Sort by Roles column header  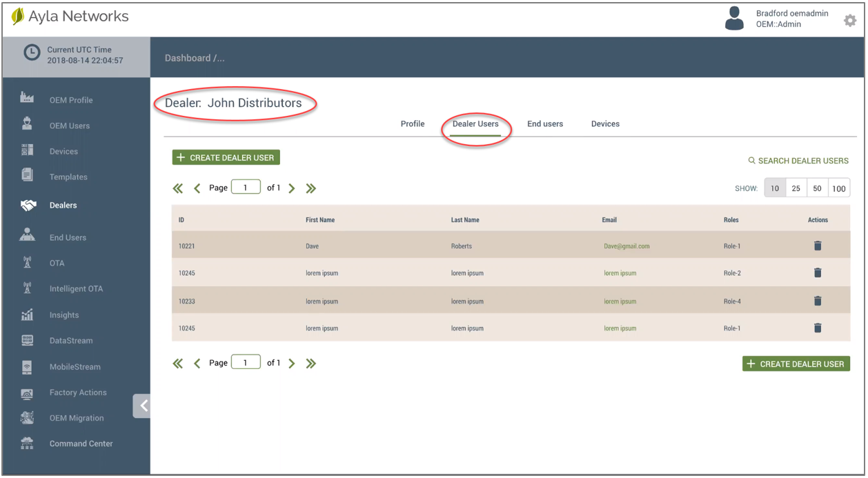(x=731, y=220)
